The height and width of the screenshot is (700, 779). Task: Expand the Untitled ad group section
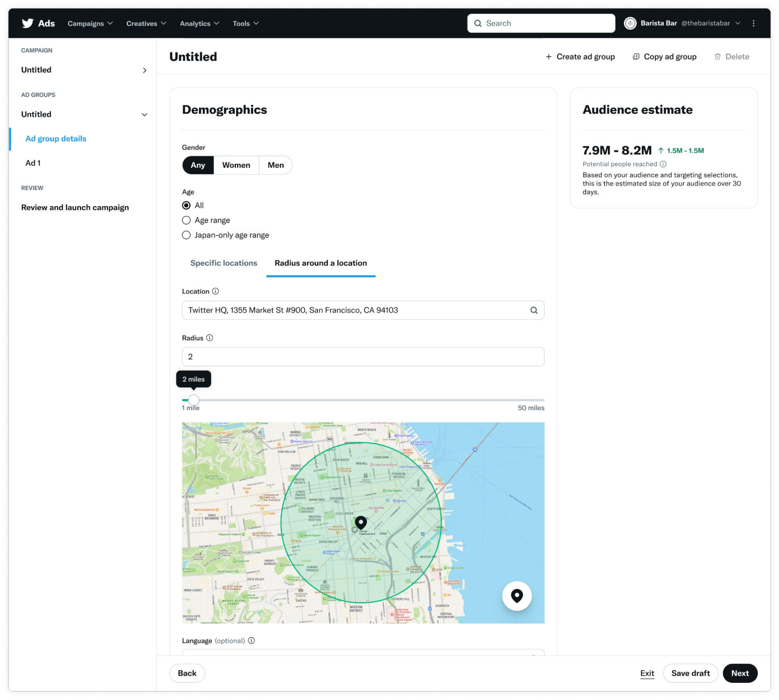145,114
